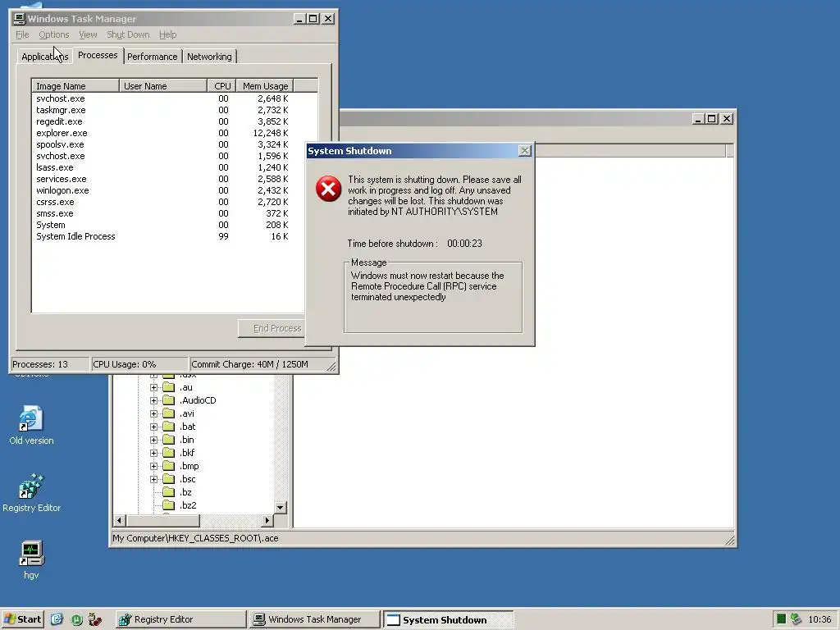Select the csrss.exe process row
Screen dimensions: 840x630
coord(169,202)
